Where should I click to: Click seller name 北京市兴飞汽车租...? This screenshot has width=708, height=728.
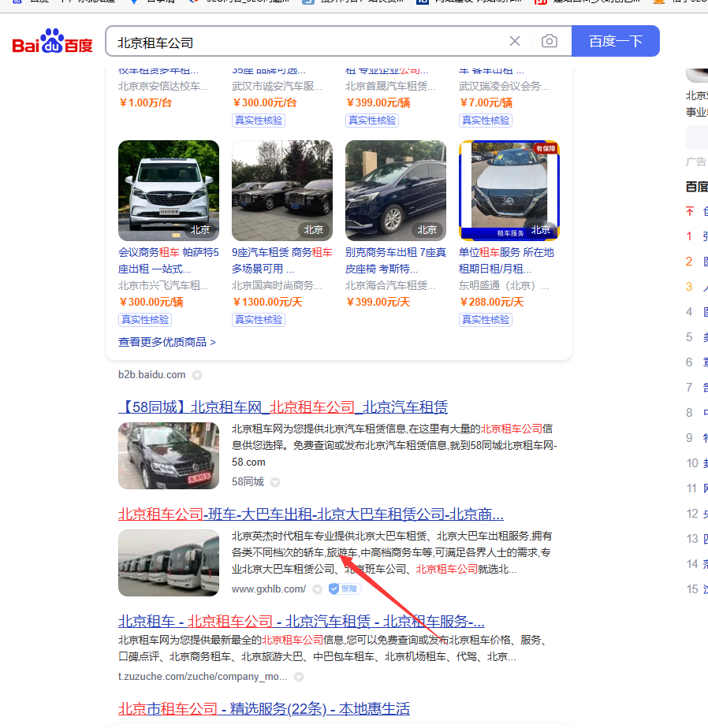163,285
